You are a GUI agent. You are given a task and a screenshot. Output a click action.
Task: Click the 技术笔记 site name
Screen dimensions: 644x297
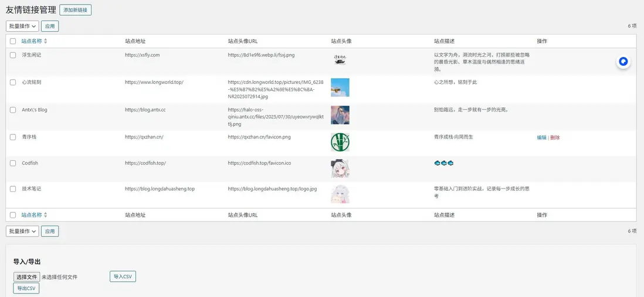(32, 189)
